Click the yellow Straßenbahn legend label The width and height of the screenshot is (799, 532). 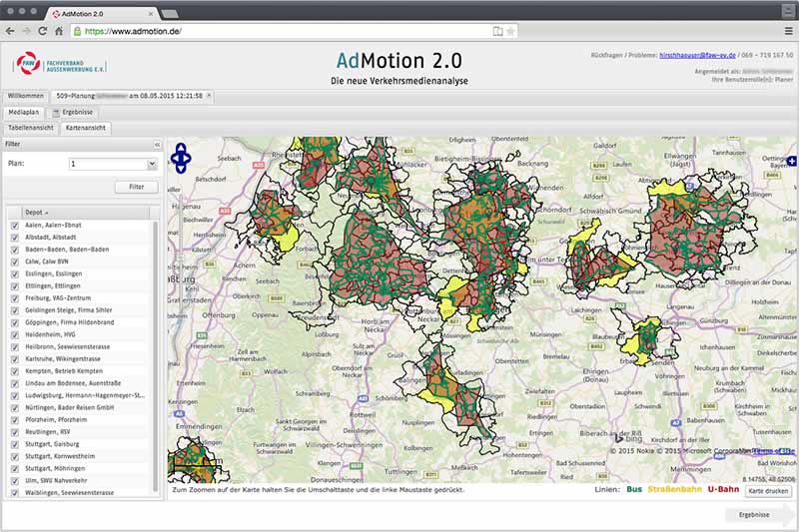tap(675, 489)
